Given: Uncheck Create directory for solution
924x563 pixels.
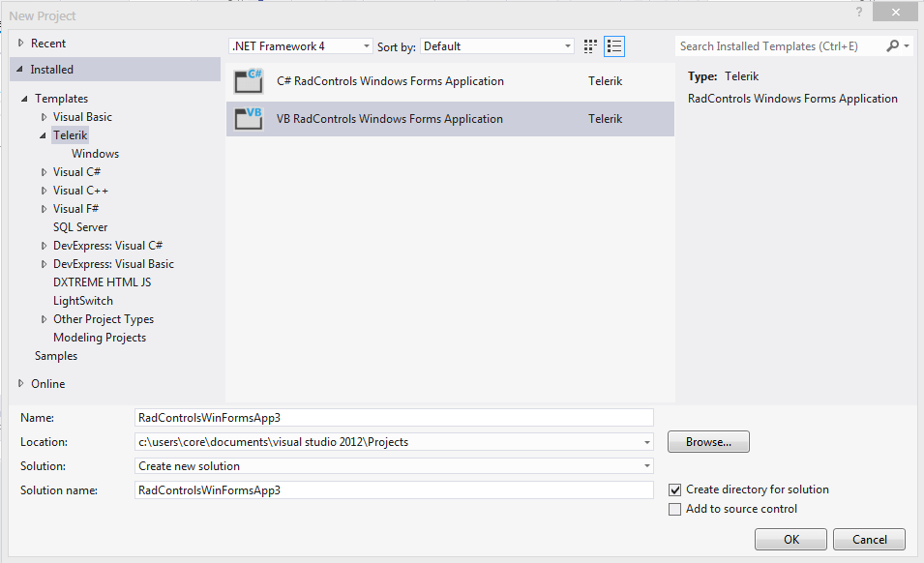Looking at the screenshot, I should click(x=675, y=490).
